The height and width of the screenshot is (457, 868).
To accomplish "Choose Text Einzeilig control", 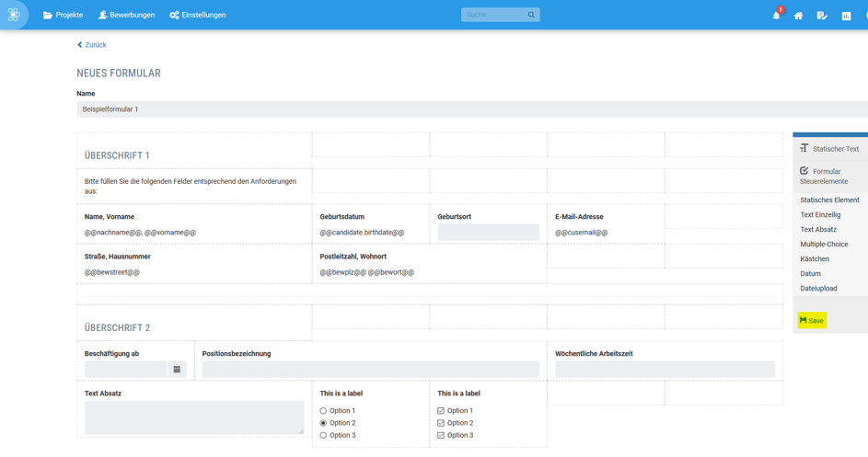I will (820, 214).
